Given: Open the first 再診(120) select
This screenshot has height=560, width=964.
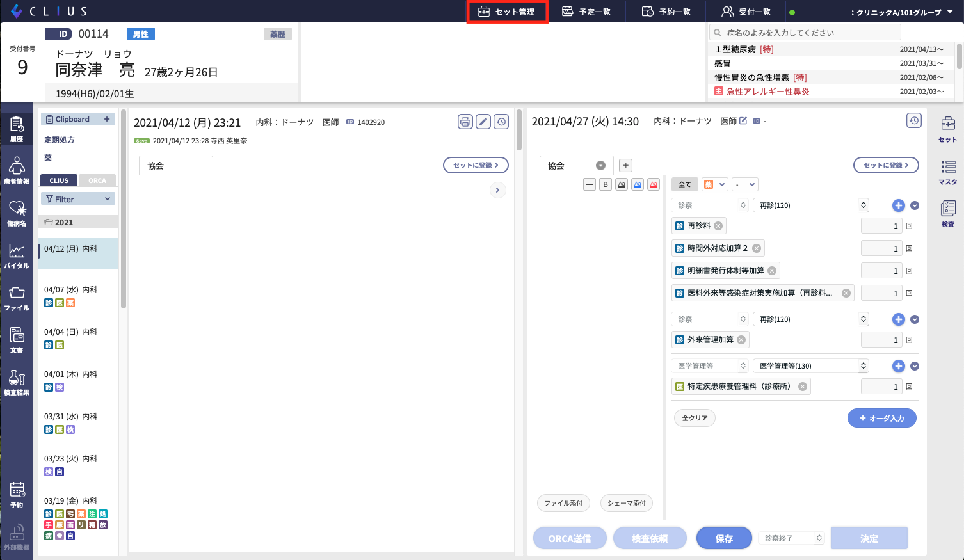Looking at the screenshot, I should click(x=811, y=205).
